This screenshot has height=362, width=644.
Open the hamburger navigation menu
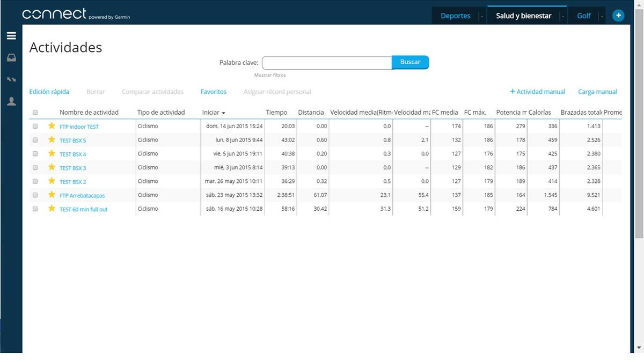(x=11, y=36)
